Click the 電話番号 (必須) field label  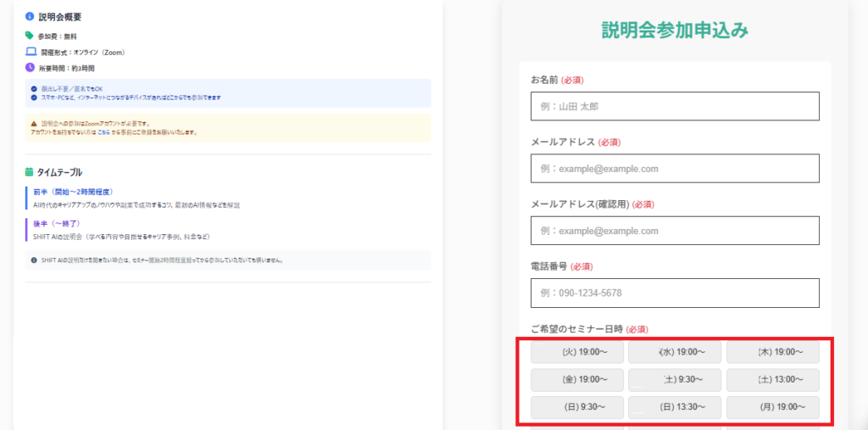click(561, 266)
